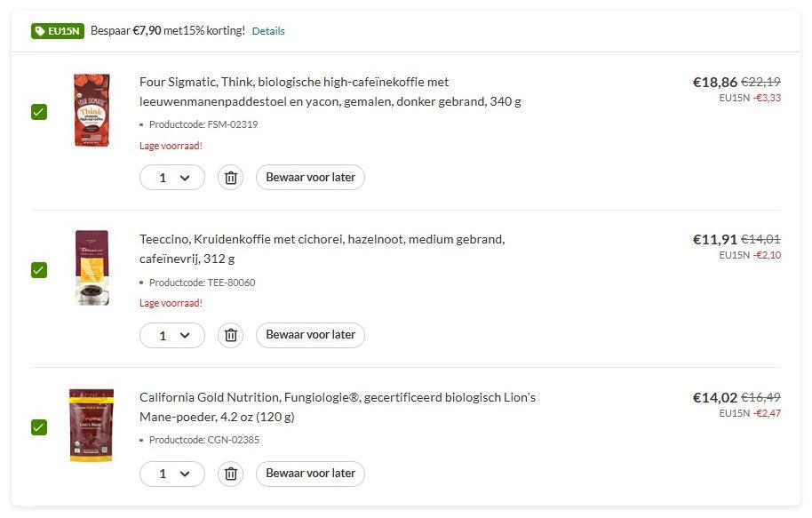Delete Four Sigmatic coffee with trash icon
The image size is (812, 518).
click(231, 178)
